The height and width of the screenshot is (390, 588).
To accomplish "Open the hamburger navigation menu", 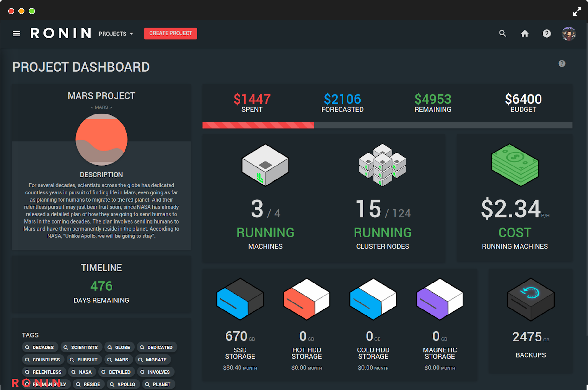I will pos(16,34).
